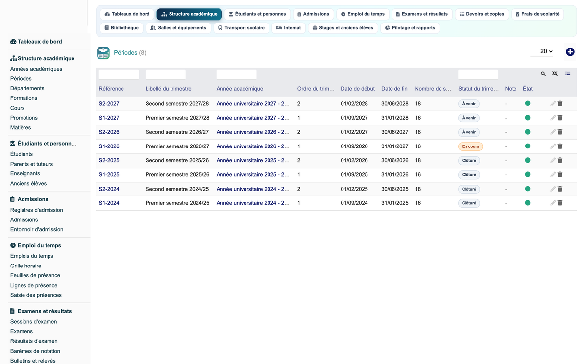588x364 pixels.
Task: Delete the S1-2027 row with trash icon
Action: click(560, 118)
